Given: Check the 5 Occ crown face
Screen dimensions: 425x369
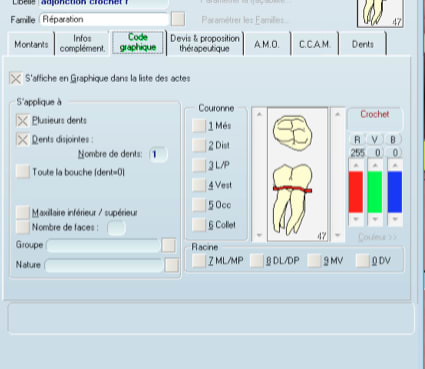Looking at the screenshot, I should pyautogui.click(x=199, y=205).
